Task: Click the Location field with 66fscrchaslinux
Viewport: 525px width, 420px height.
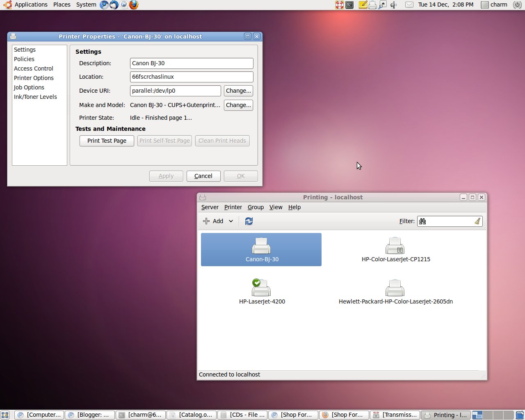Action: click(192, 77)
